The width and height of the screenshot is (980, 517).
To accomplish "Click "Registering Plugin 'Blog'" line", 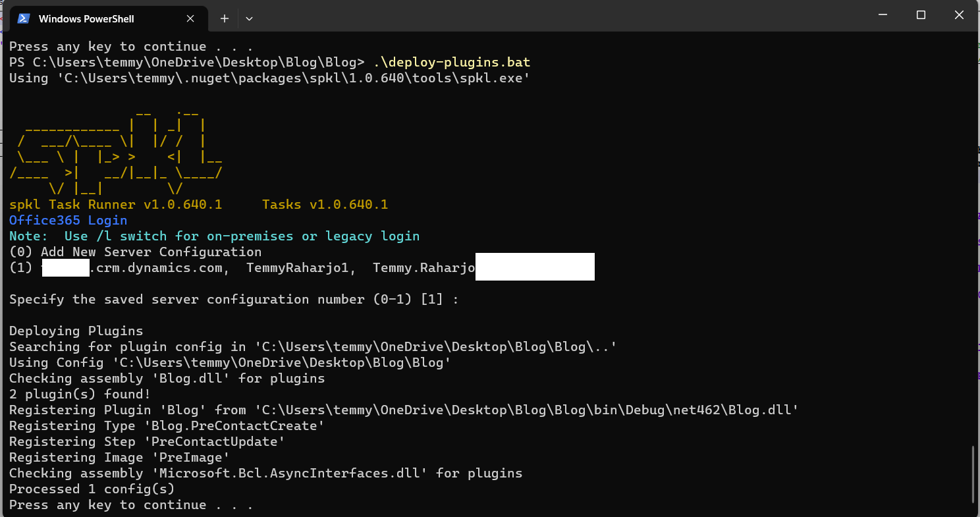I will tap(404, 410).
